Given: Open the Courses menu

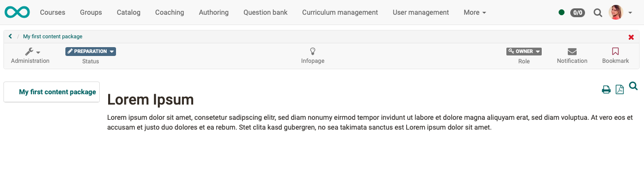Looking at the screenshot, I should 53,12.
